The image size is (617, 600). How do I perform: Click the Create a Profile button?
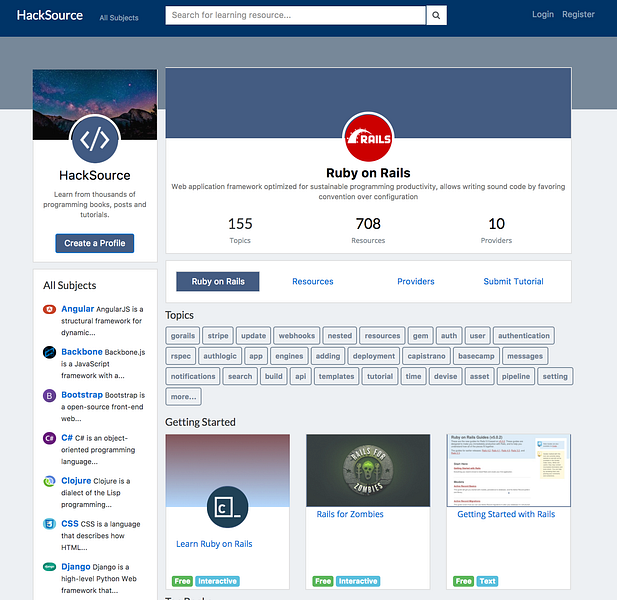[x=95, y=243]
